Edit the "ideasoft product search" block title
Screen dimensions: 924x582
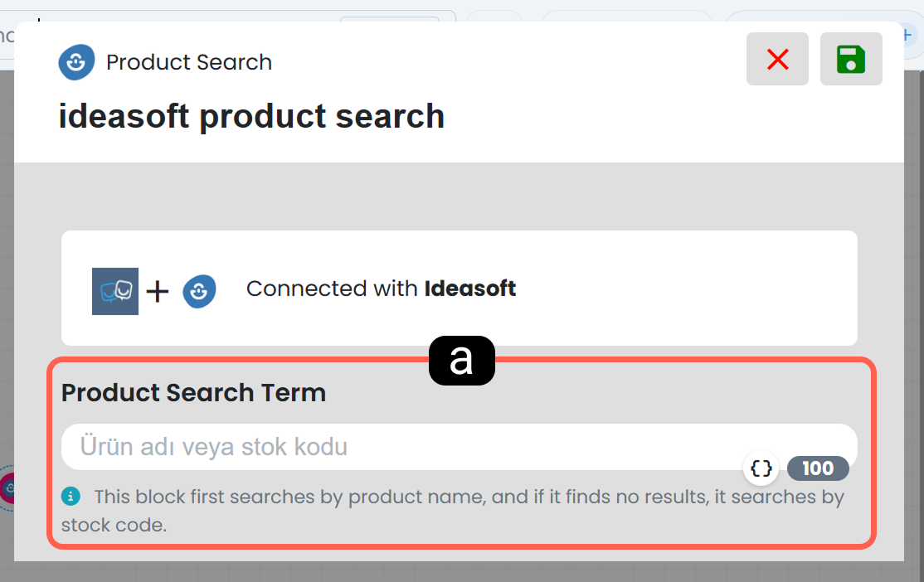click(251, 116)
